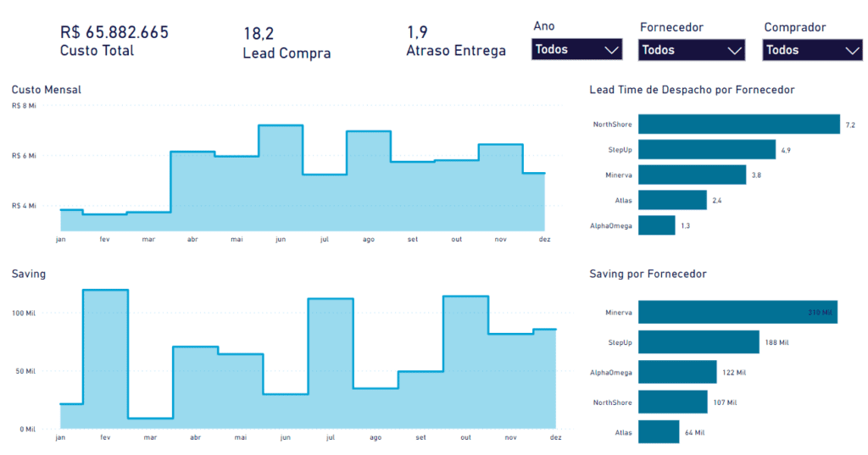Screen dimensions: 868x455
Task: Select the NorthShore saving bar
Action: [x=672, y=402]
